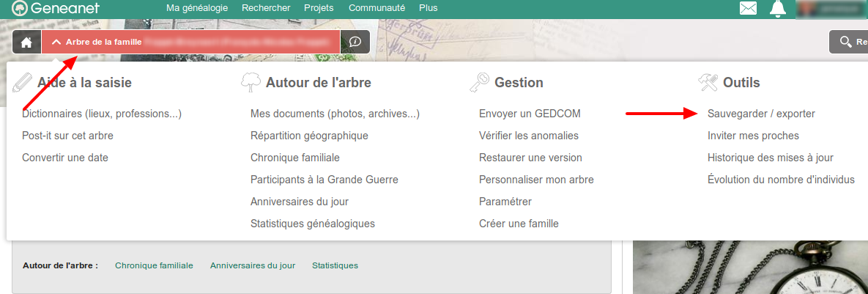Open the speech bubble comments icon
The height and width of the screenshot is (294, 868).
[x=355, y=42]
